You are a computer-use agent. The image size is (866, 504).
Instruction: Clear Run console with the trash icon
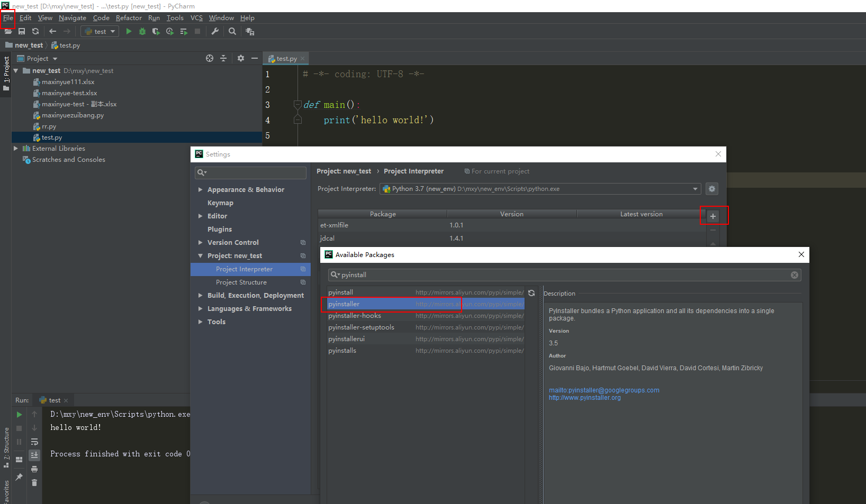click(34, 482)
